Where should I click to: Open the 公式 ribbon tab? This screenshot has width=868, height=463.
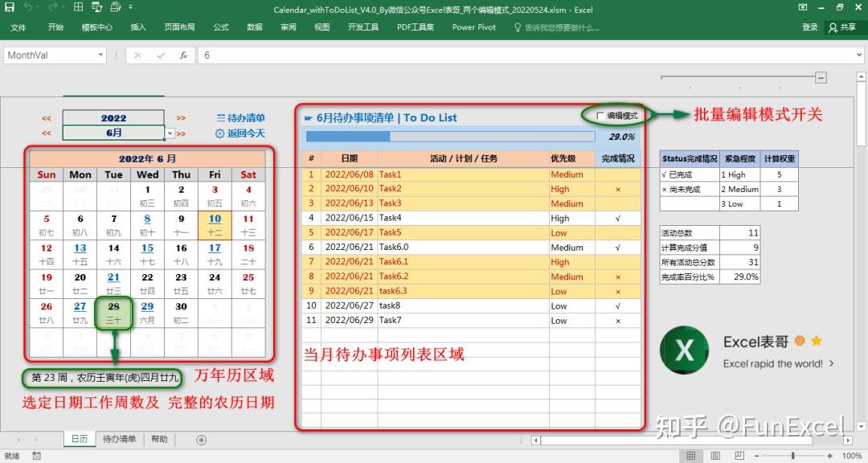[x=221, y=27]
